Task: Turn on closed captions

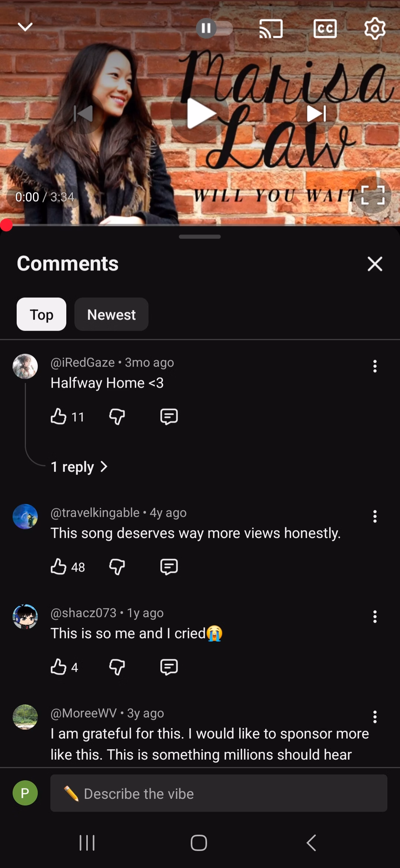Action: coord(325,29)
